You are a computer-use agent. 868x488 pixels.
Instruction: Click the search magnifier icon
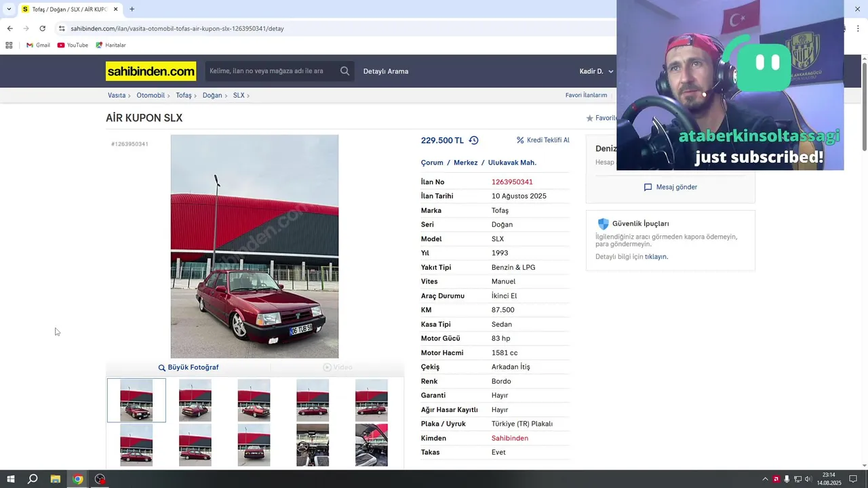tap(344, 71)
